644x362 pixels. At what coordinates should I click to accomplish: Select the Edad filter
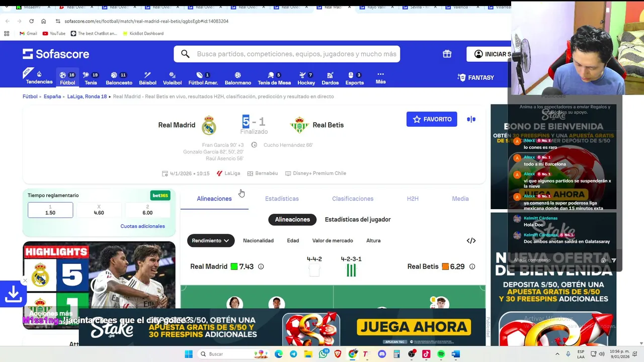click(293, 241)
